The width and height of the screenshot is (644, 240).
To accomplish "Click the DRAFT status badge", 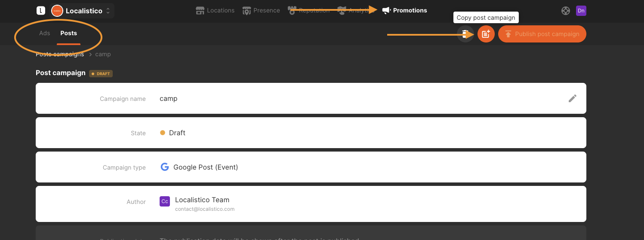I will (101, 73).
